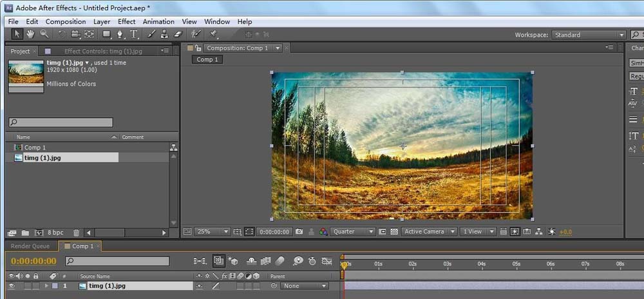Select the Hand tool
This screenshot has width=644, height=299.
[30, 34]
